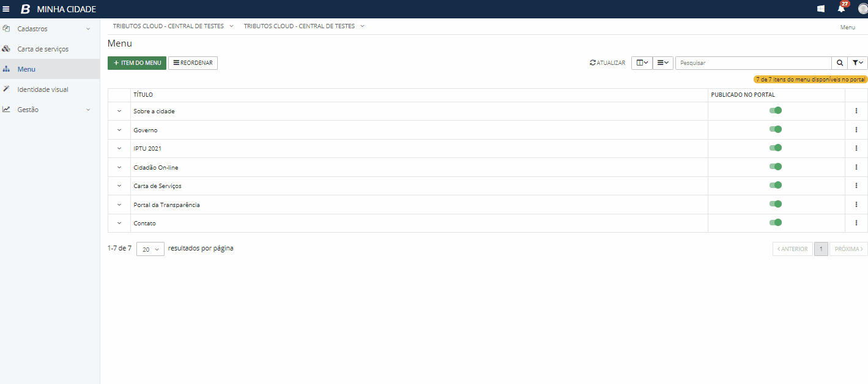The image size is (868, 384).
Task: Open the filter funnel options
Action: (x=858, y=63)
